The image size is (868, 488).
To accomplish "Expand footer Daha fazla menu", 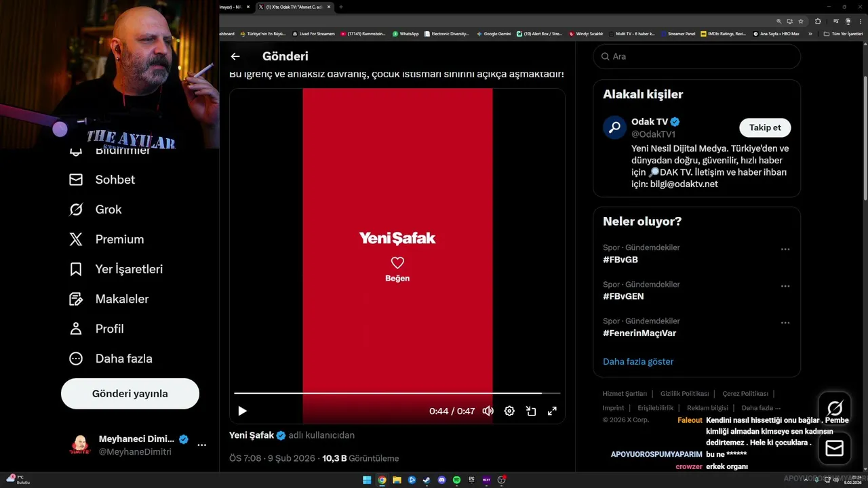I will tap(761, 408).
